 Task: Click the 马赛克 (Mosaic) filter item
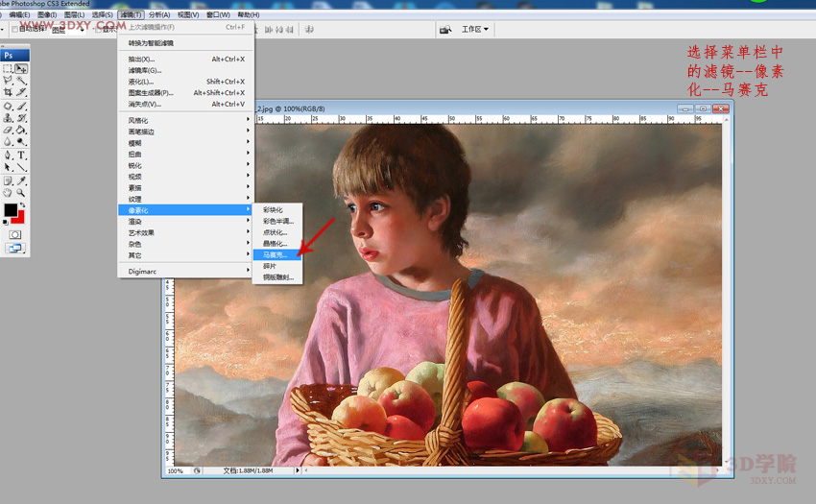click(275, 255)
